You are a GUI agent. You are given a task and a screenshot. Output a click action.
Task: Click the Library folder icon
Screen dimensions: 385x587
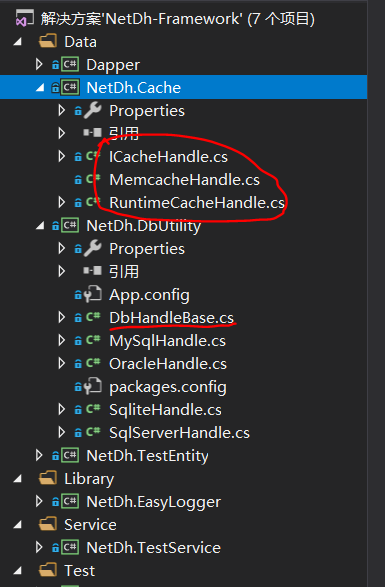click(48, 478)
